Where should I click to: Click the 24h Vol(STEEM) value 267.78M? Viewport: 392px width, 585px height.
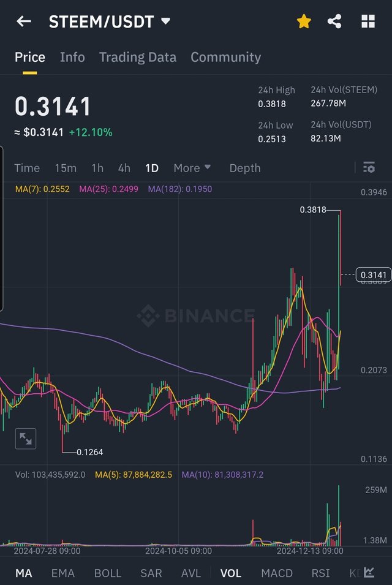click(328, 103)
